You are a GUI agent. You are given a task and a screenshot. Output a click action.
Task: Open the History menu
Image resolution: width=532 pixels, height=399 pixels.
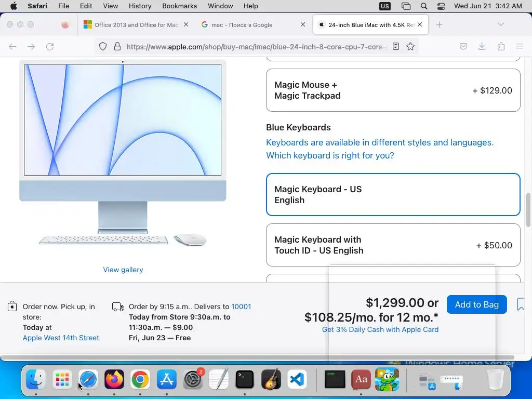click(140, 6)
